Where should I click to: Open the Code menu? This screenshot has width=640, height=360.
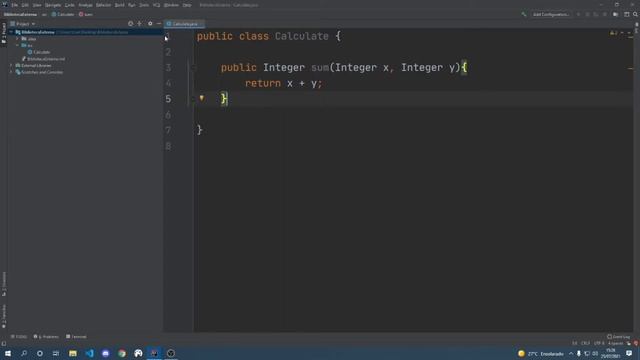coord(70,5)
